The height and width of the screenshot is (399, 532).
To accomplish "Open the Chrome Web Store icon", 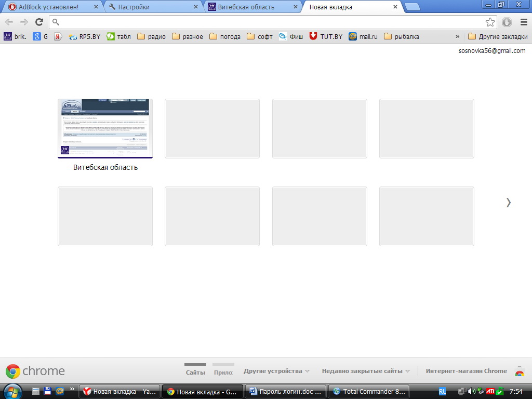I will (519, 371).
